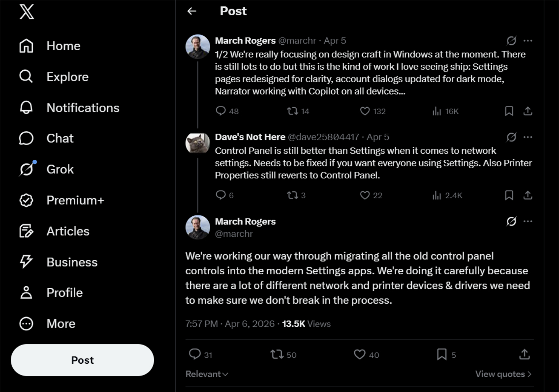Like the main post with 40 likes
This screenshot has width=559, height=392.
(360, 354)
